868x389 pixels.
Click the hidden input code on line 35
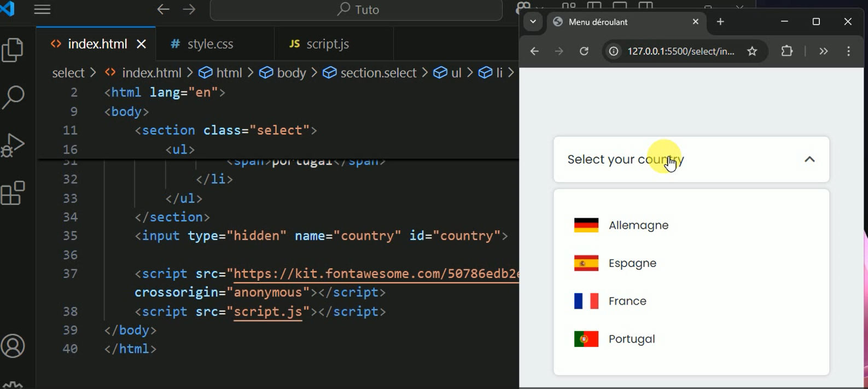322,236
